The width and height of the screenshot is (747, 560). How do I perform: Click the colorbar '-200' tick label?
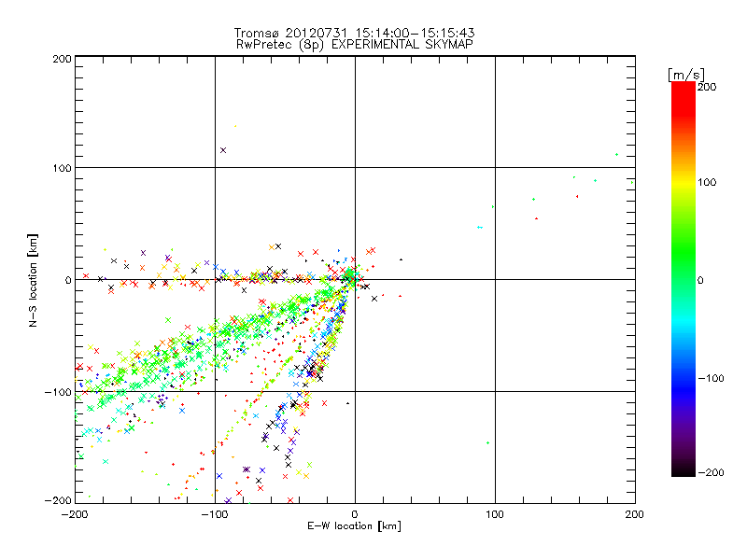pos(711,472)
